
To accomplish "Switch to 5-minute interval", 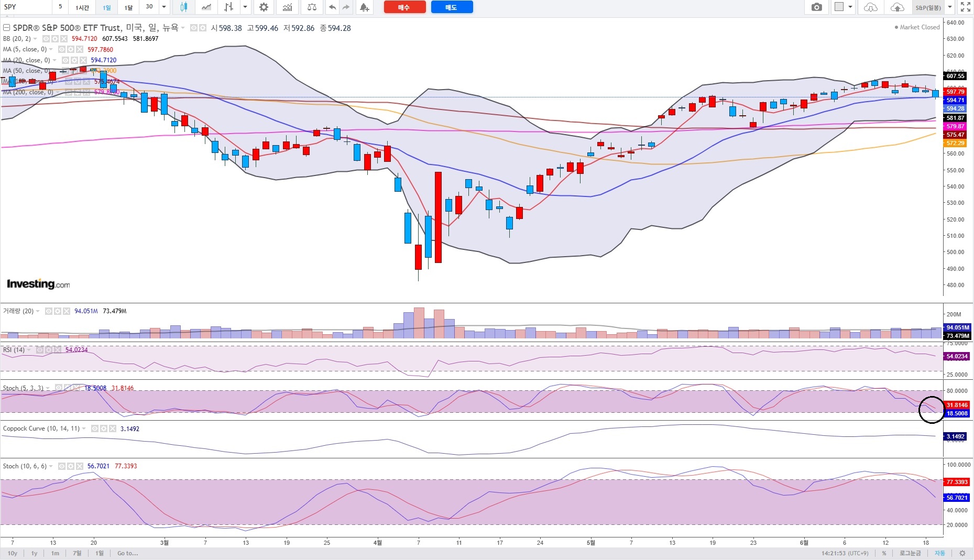I will click(x=60, y=7).
